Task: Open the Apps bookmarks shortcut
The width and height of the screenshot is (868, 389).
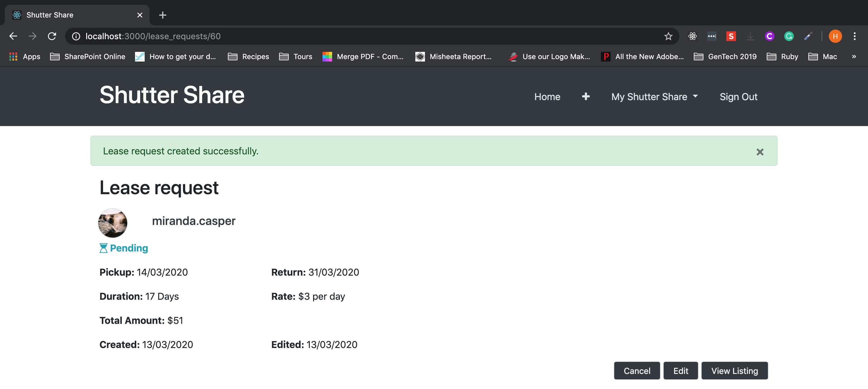Action: point(25,57)
